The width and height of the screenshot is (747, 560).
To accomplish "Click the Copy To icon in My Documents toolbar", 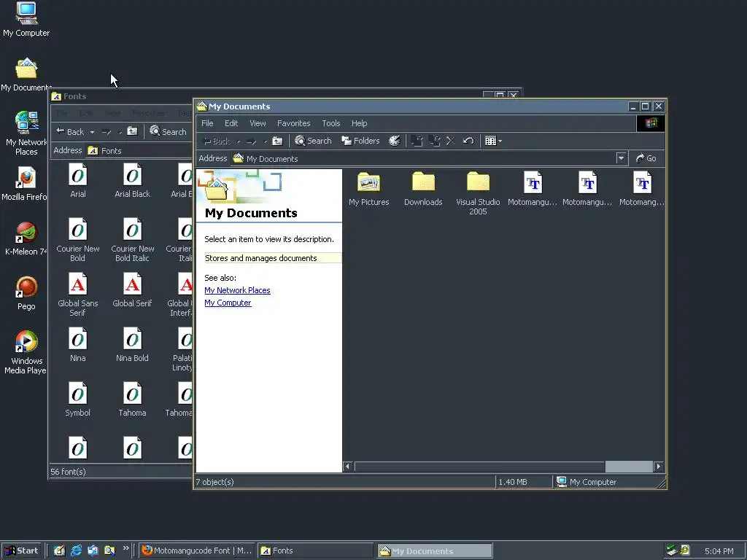I will (434, 141).
